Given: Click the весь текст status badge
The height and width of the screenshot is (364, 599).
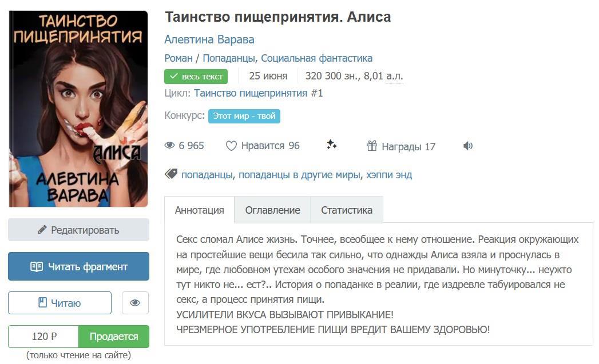Looking at the screenshot, I should [x=196, y=77].
